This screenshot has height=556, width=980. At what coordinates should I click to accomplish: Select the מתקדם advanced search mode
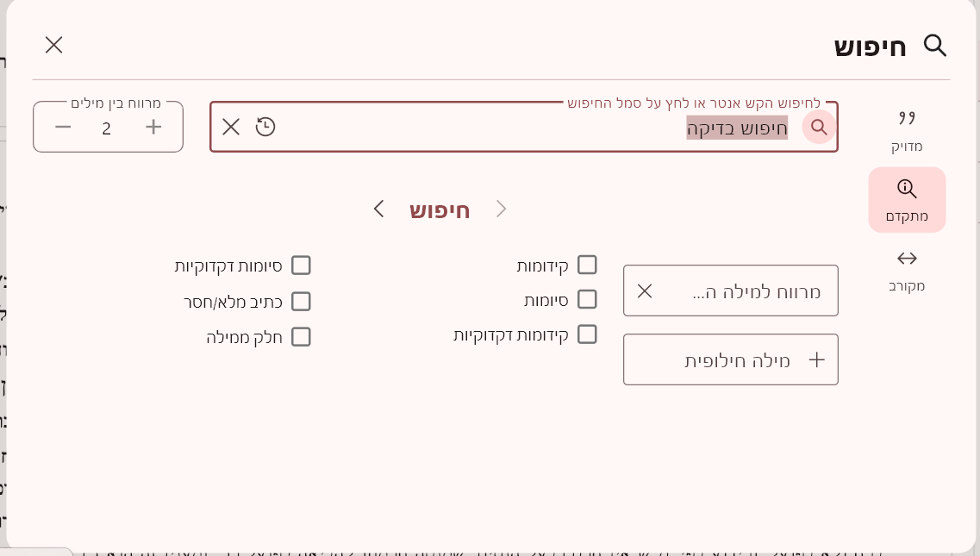(907, 200)
